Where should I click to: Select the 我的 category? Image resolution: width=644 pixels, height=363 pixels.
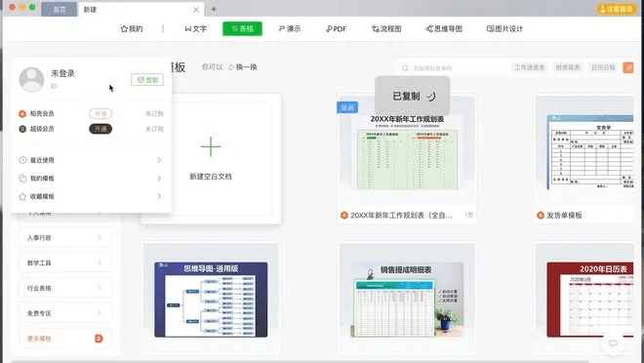(132, 28)
